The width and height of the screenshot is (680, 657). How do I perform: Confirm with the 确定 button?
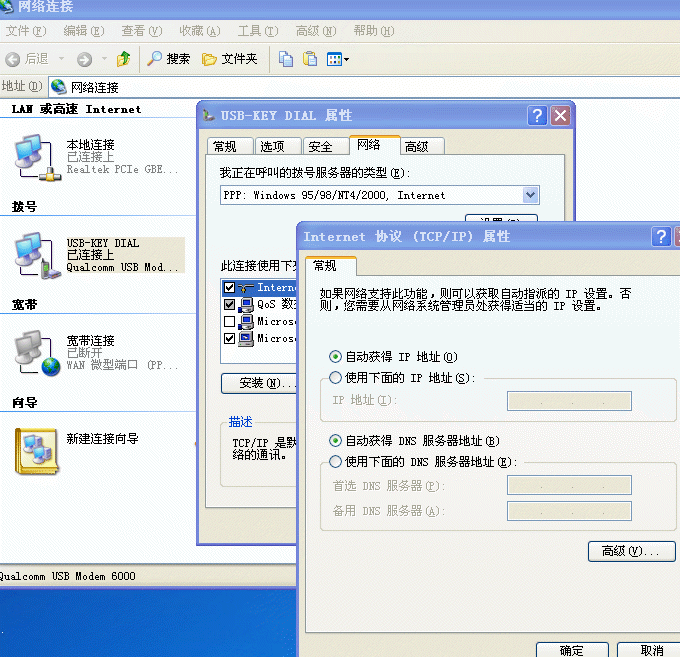click(x=572, y=650)
